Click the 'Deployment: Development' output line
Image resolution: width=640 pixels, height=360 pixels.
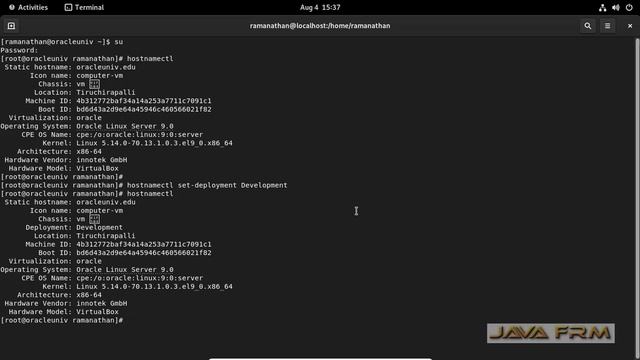[74, 227]
